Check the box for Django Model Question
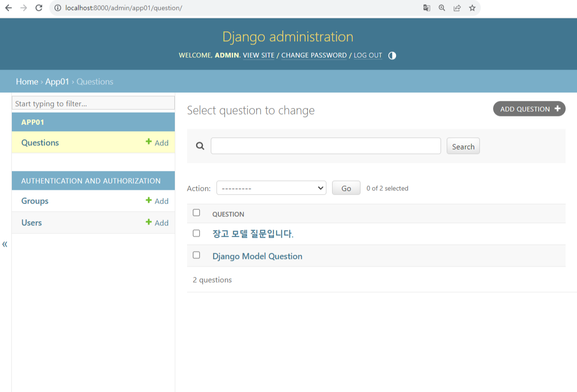 (197, 255)
